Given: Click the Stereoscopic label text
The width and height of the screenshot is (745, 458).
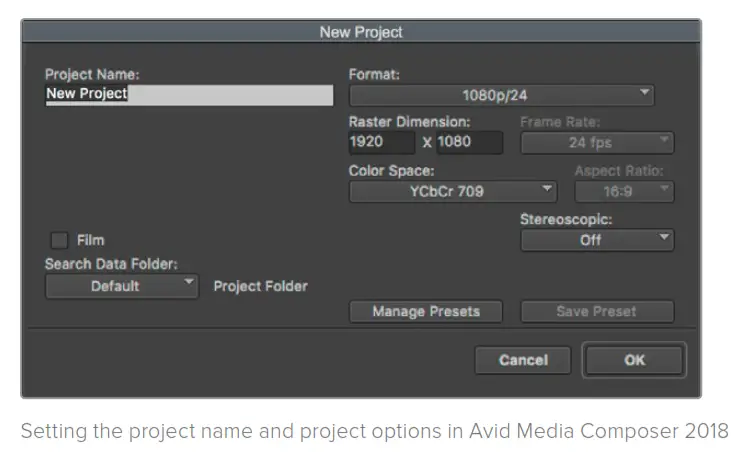Looking at the screenshot, I should tap(566, 219).
